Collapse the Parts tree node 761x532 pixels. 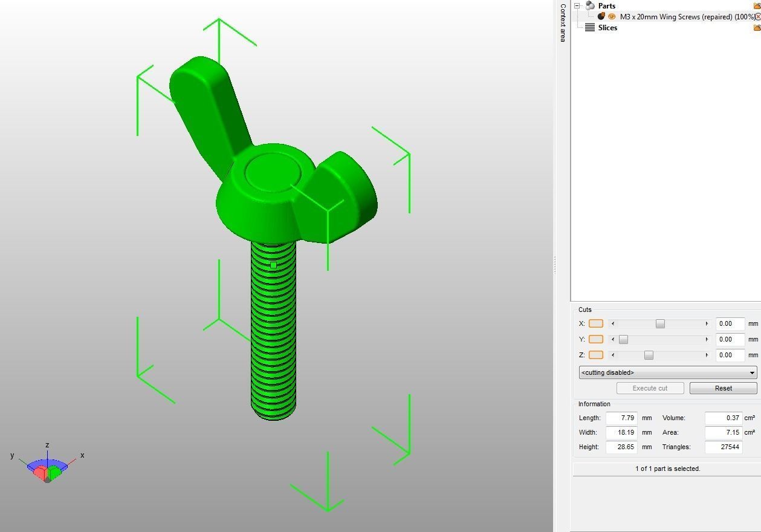[x=577, y=5]
